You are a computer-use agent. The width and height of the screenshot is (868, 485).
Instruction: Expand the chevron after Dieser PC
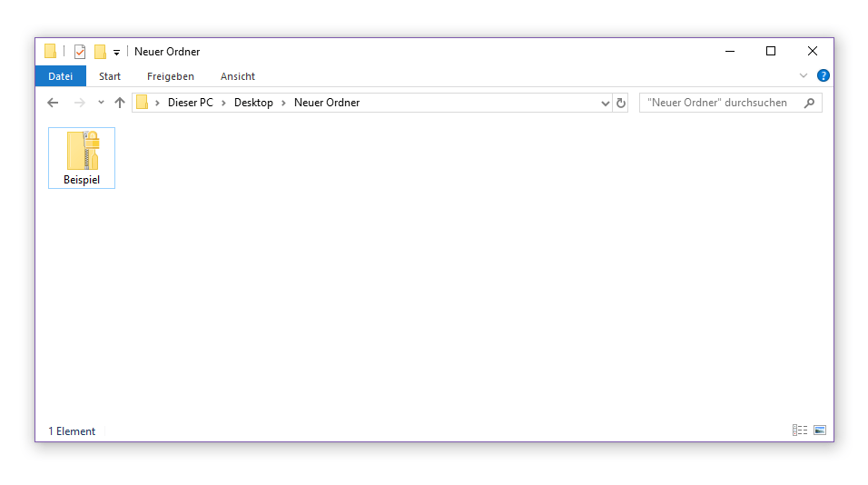[x=223, y=103]
